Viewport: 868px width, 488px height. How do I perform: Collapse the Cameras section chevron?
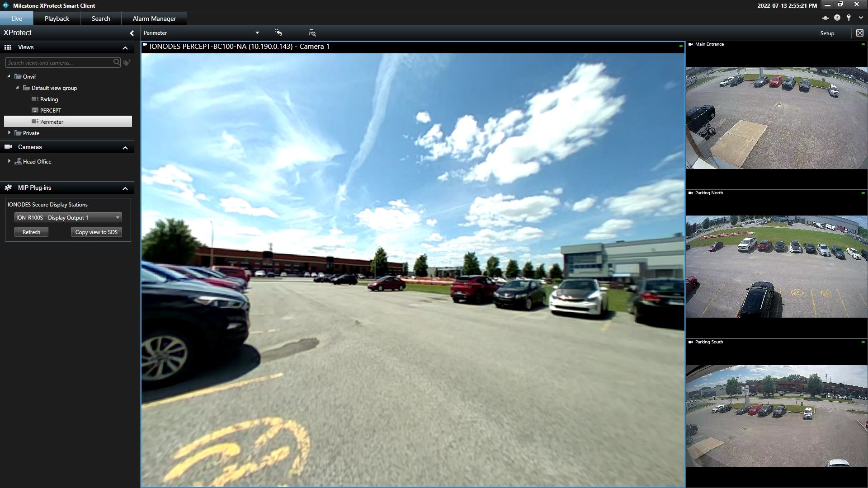coord(125,148)
